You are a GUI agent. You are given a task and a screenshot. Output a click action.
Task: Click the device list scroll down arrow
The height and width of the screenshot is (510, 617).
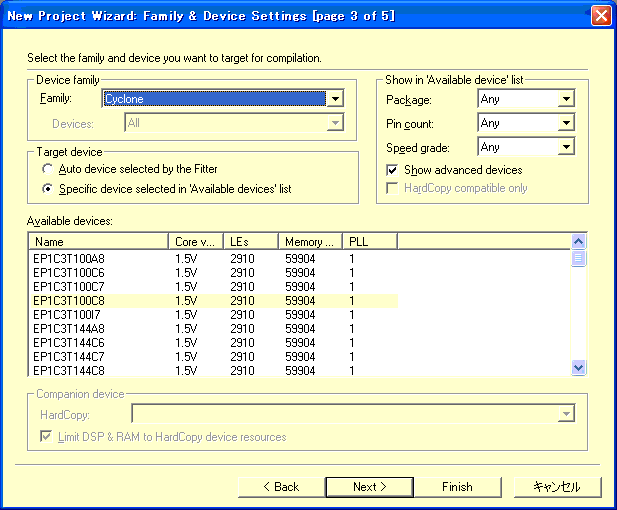pyautogui.click(x=578, y=368)
